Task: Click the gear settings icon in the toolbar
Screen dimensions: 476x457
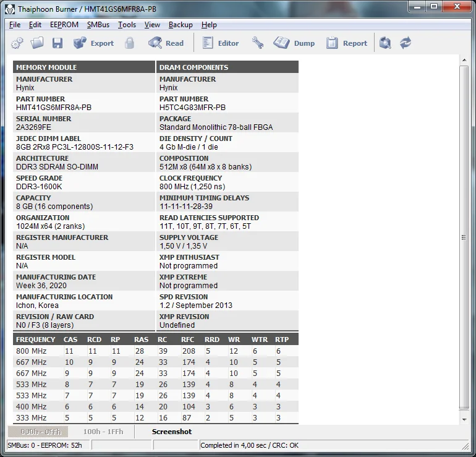Action: click(17, 43)
